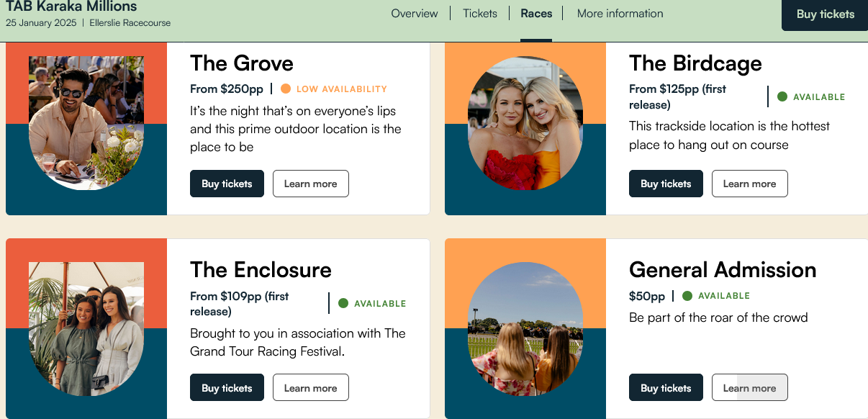Select the Races tab
Screen dimensions: 868x419
pyautogui.click(x=536, y=14)
